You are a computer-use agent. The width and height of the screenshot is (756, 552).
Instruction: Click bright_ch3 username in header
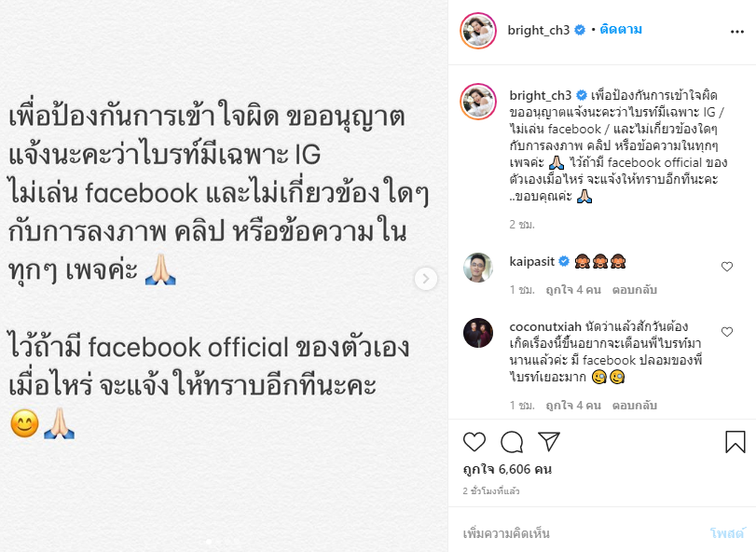click(x=538, y=31)
